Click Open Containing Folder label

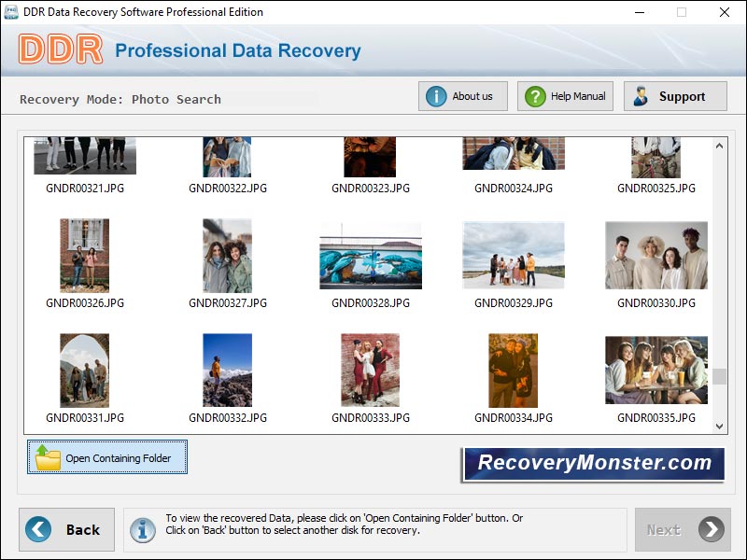[x=119, y=458]
